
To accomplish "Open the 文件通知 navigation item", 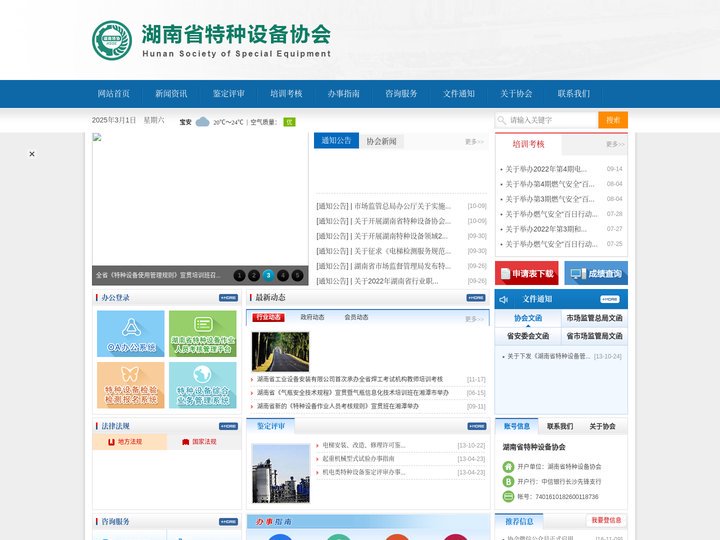I will click(459, 94).
